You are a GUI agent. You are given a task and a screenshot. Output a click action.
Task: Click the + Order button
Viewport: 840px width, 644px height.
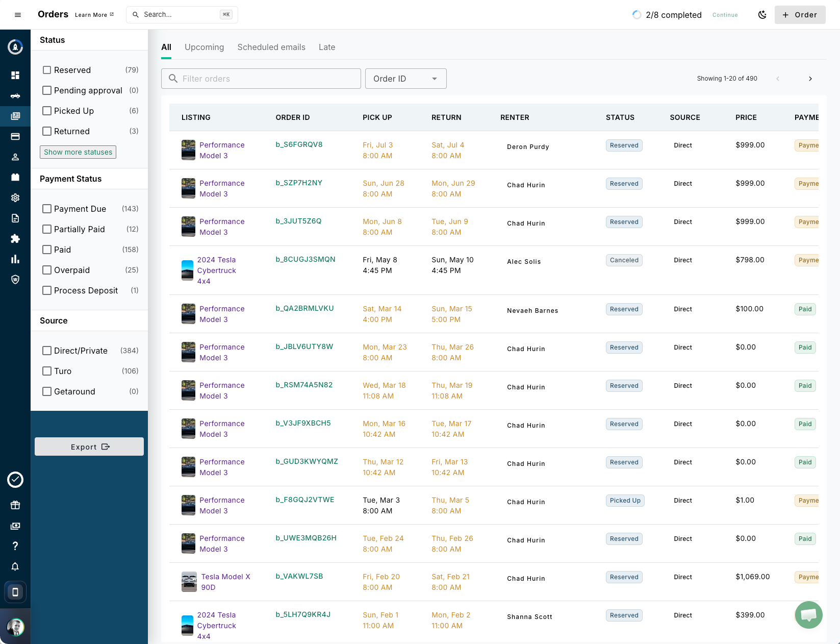(800, 15)
